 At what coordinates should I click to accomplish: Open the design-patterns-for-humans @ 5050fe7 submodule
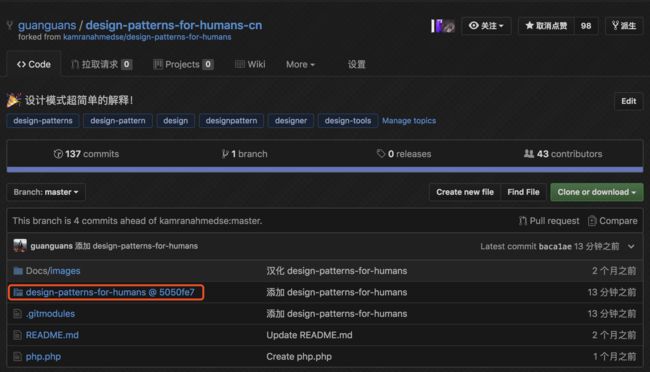pos(110,292)
